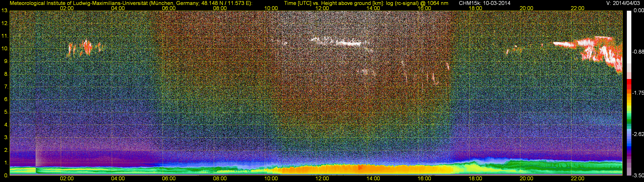The width and height of the screenshot is (644, 182).
Task: Click the 10:00 label on the bottom time axis
Action: coord(271,179)
